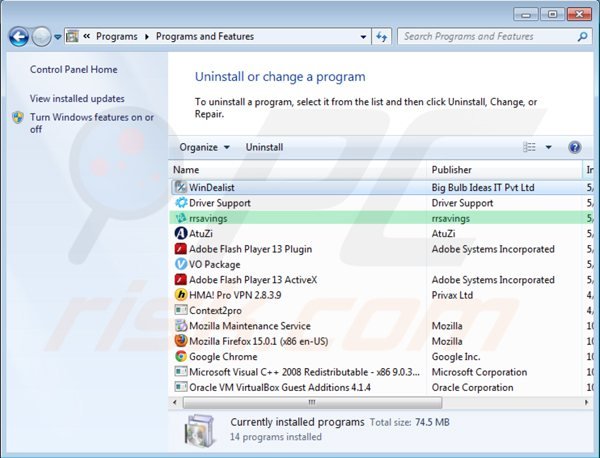
Task: Sort by the Name column header
Action: click(x=298, y=170)
